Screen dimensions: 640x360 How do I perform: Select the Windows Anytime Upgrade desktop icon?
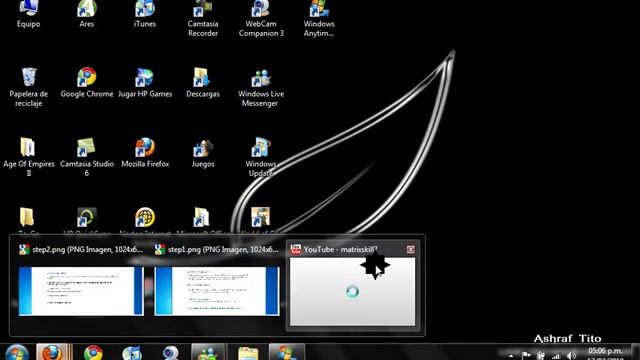coord(319,19)
